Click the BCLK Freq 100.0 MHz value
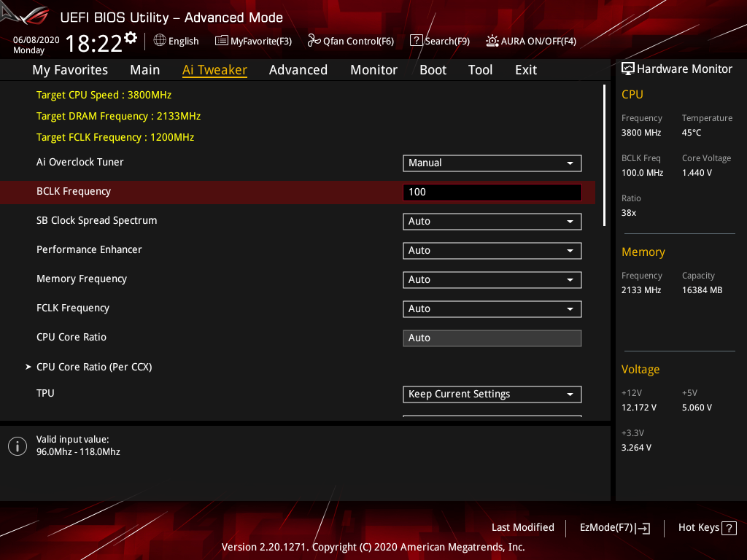This screenshot has width=747, height=560. coord(642,173)
